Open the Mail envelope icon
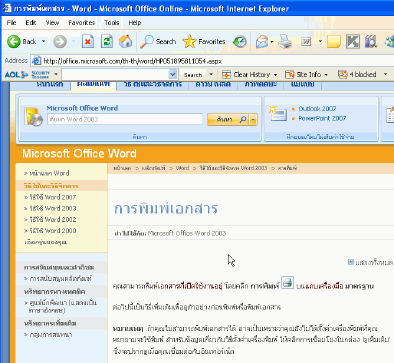394x363 pixels. [262, 42]
